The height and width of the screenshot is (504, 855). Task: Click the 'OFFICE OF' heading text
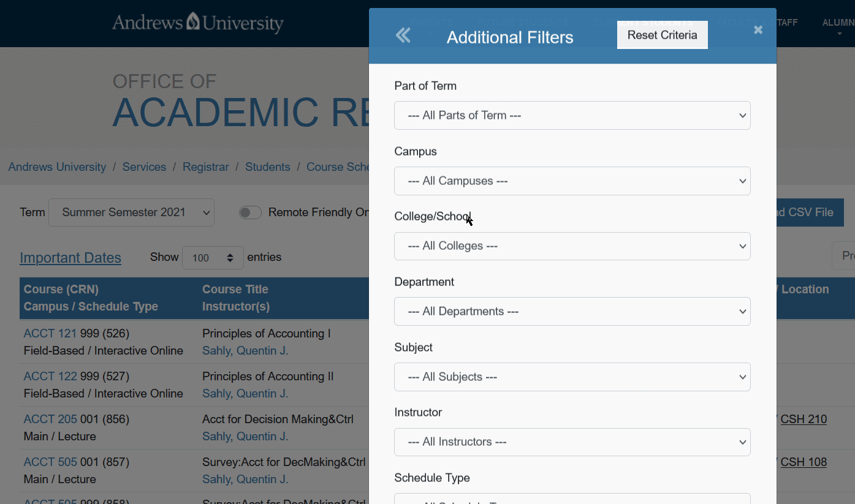point(164,81)
